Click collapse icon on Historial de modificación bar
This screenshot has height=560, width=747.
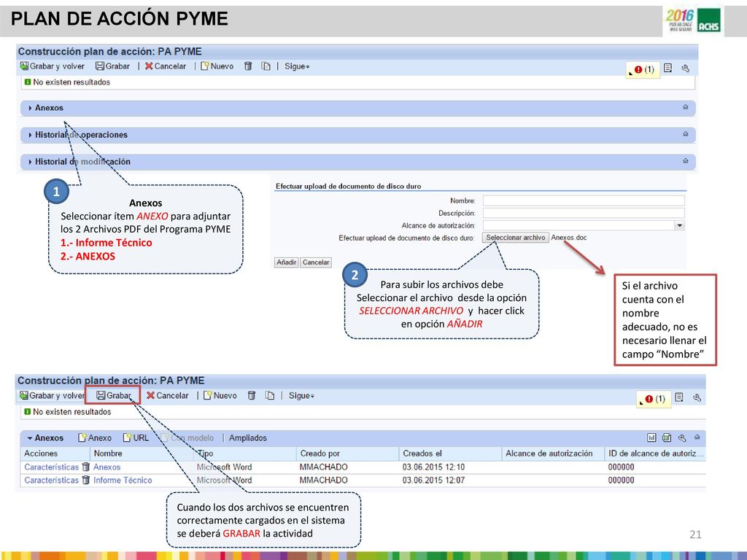click(685, 161)
